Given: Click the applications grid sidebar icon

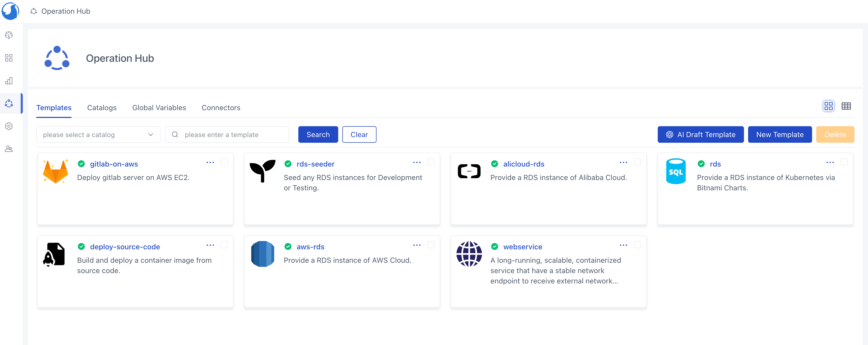Looking at the screenshot, I should [9, 58].
